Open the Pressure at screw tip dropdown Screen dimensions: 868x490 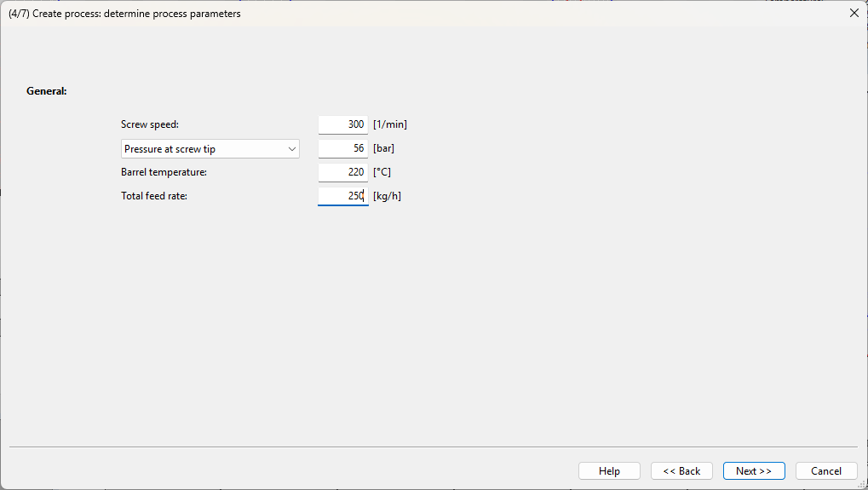(210, 149)
